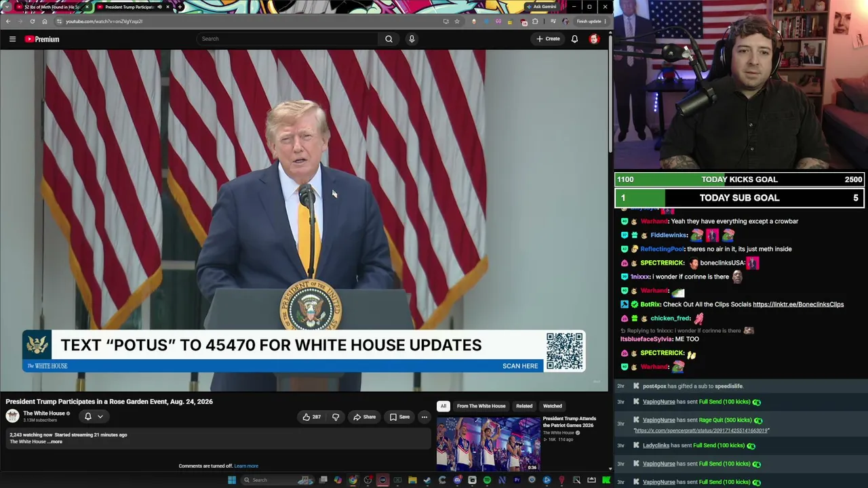Like the video with the thumbs-up button

(x=311, y=417)
